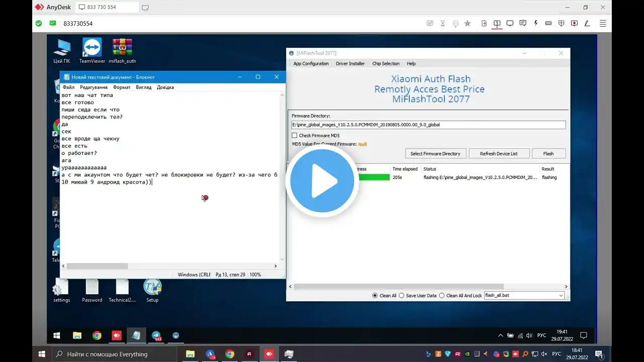Image resolution: width=644 pixels, height=362 pixels.
Task: Click the Everything search box on taskbar
Action: [x=114, y=354]
